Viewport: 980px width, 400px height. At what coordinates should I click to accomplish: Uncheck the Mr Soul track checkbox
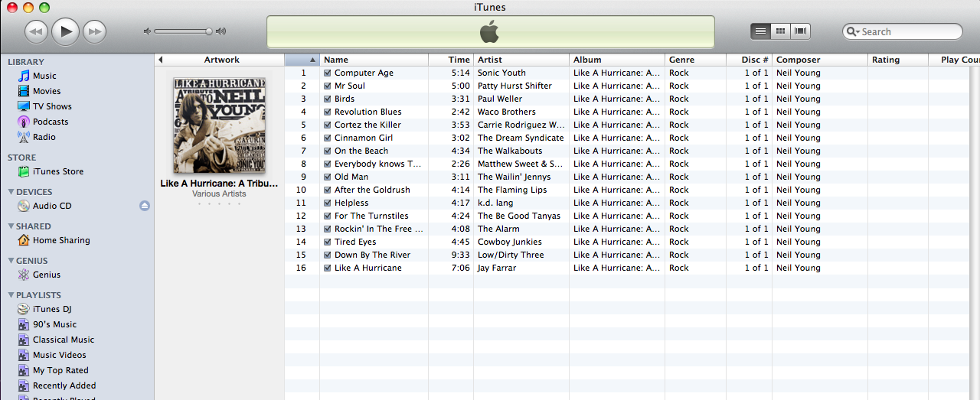click(x=328, y=86)
